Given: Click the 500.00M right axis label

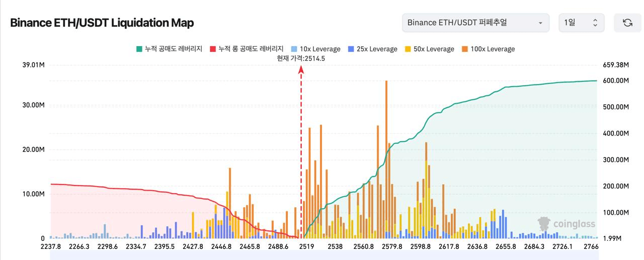Looking at the screenshot, I should pos(616,107).
